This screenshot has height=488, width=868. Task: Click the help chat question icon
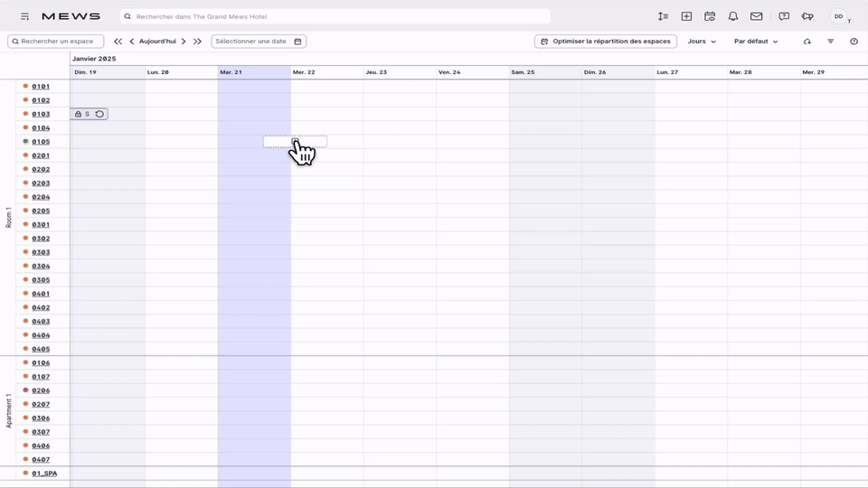pyautogui.click(x=784, y=16)
